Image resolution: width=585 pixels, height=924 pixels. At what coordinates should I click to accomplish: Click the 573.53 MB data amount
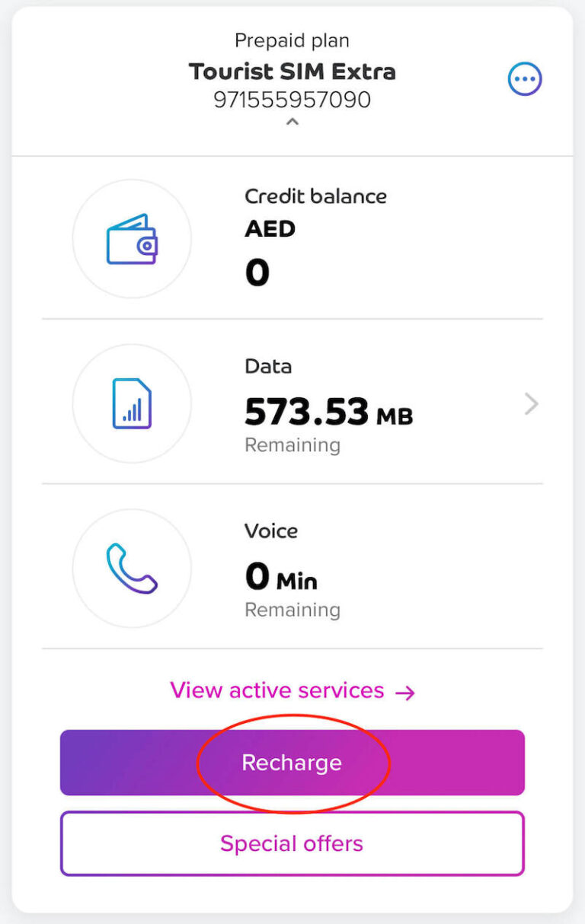point(328,413)
